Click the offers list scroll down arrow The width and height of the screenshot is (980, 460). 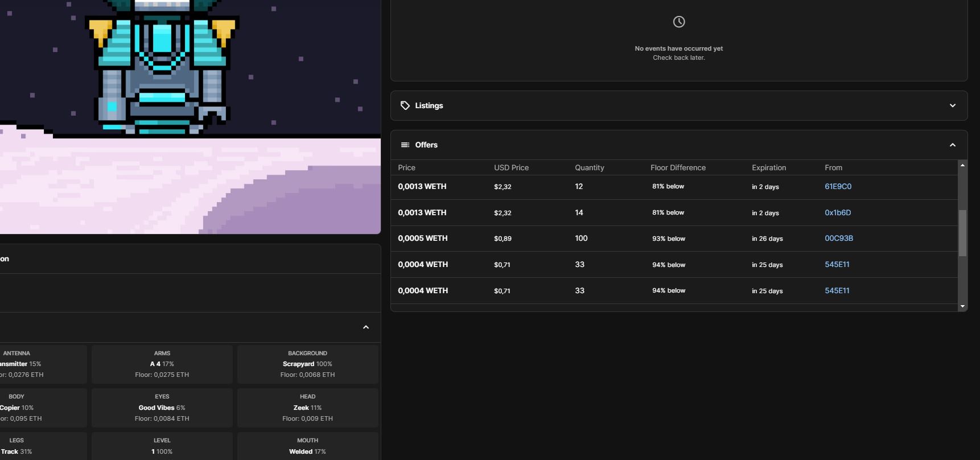point(962,306)
